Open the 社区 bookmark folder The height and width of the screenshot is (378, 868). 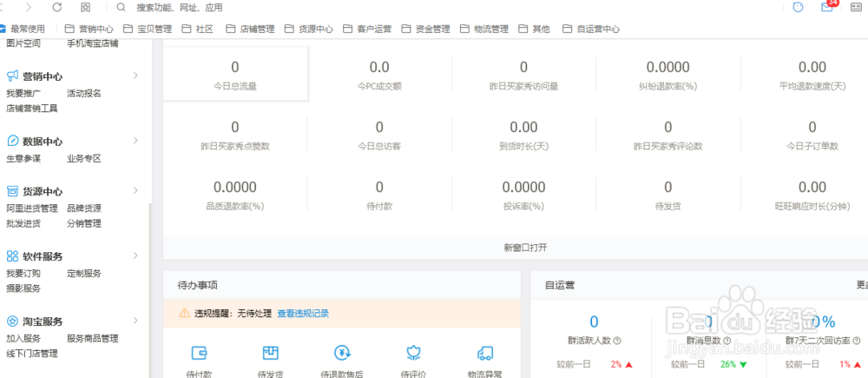pos(198,29)
